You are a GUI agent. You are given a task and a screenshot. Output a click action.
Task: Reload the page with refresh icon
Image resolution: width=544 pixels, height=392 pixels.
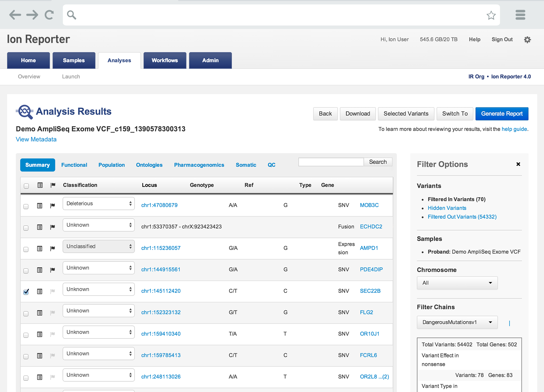coord(49,15)
